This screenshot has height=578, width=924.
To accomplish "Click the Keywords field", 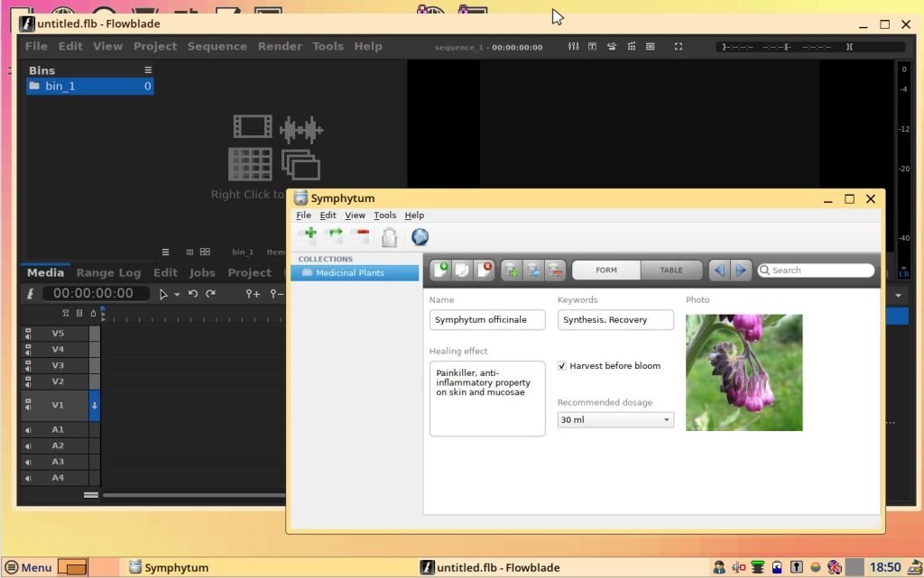I will coord(615,319).
